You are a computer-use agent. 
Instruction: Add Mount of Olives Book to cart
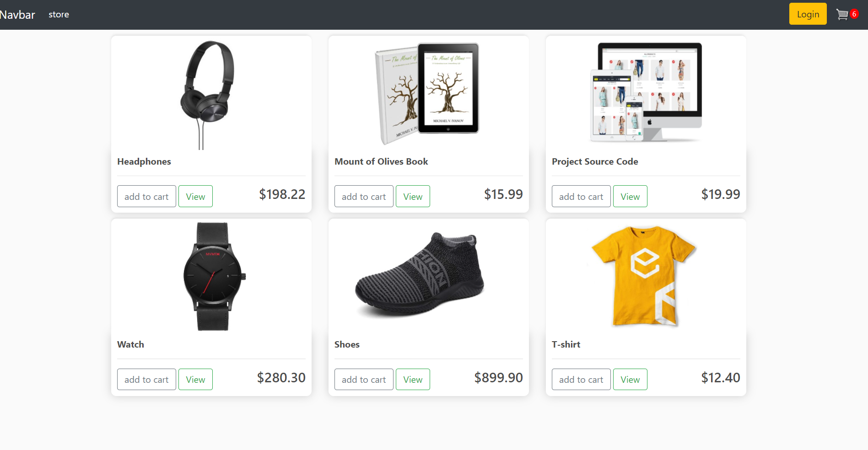[364, 196]
